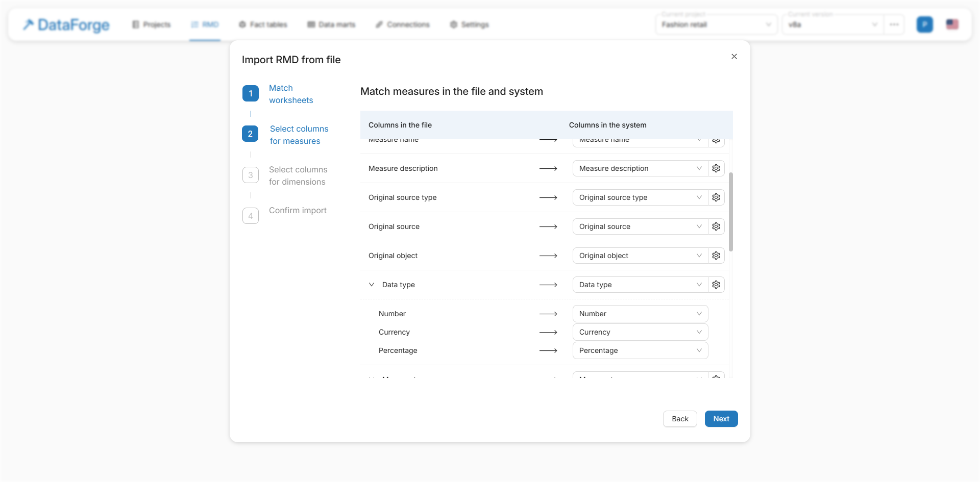Collapse the Data type row group
This screenshot has height=482, width=980.
tap(372, 285)
